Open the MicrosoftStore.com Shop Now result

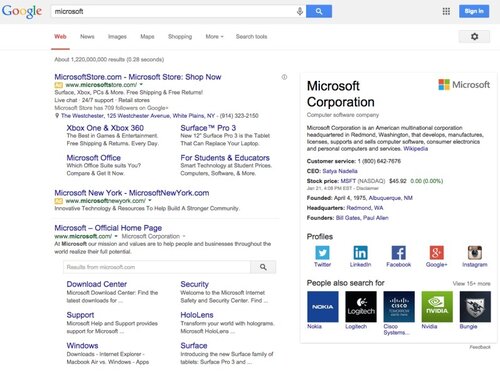(138, 77)
